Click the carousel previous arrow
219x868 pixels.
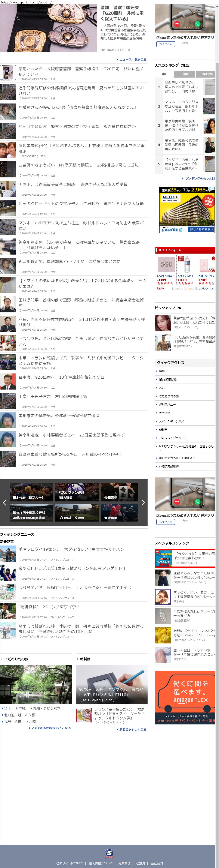click(x=4, y=502)
